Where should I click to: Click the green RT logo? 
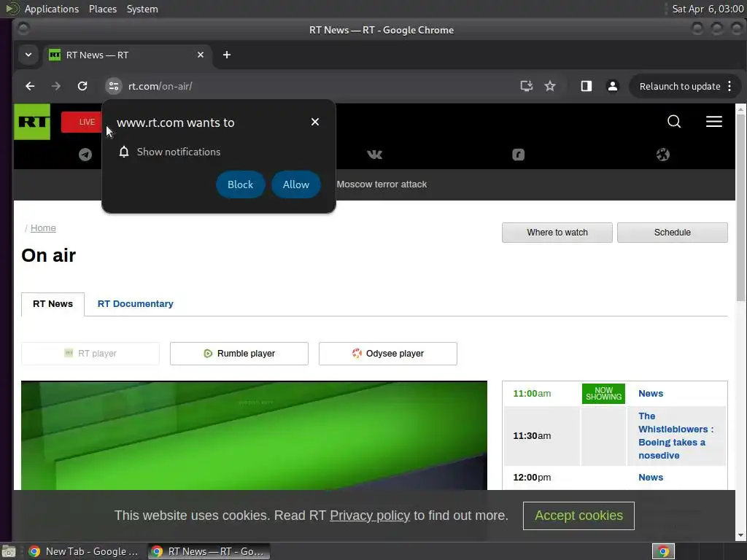32,122
